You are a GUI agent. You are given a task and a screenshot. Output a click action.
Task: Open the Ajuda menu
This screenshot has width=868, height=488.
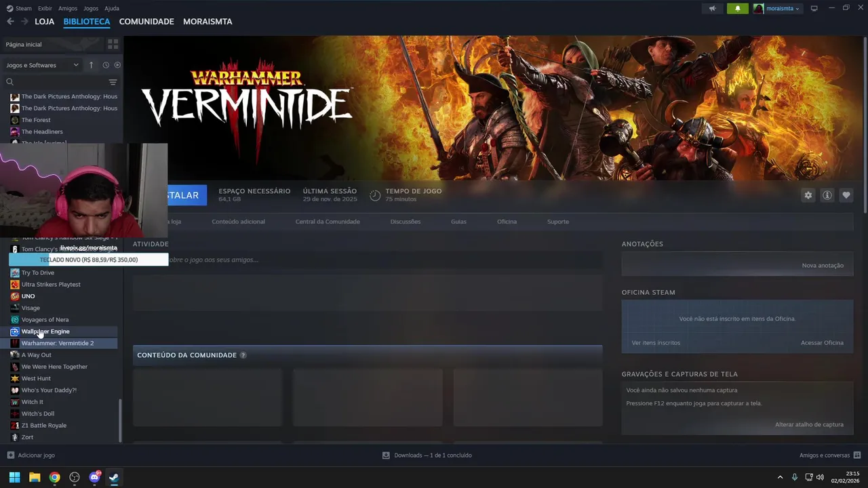[112, 8]
